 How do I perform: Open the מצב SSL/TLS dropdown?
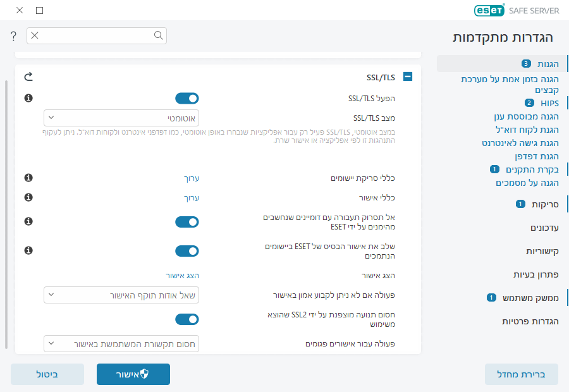(x=121, y=118)
